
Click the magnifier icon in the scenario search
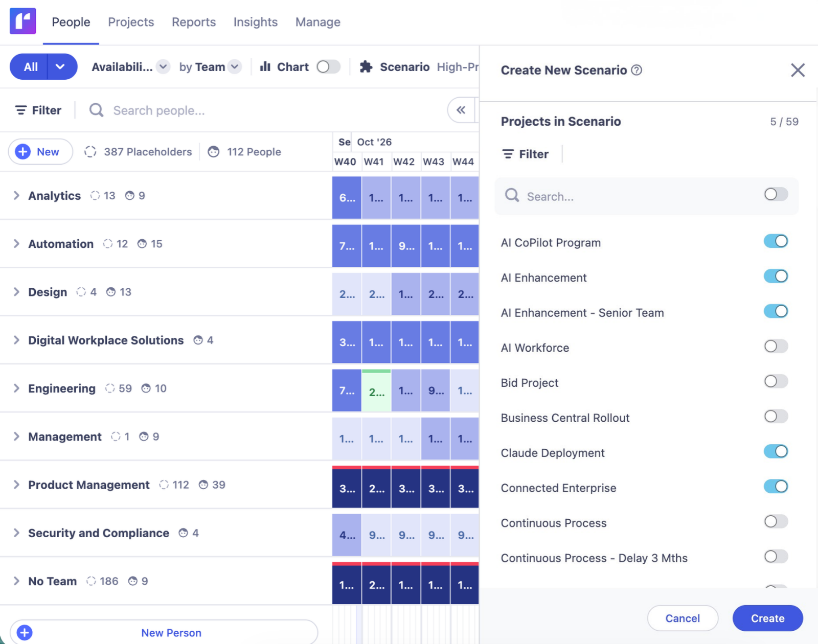coord(512,195)
